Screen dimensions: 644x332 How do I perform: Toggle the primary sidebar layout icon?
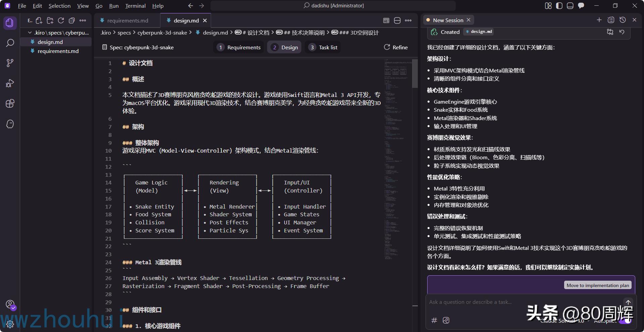click(x=559, y=6)
